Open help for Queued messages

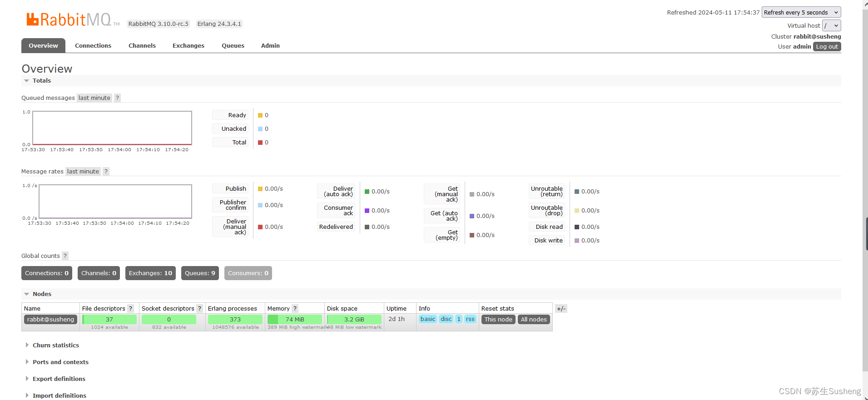pyautogui.click(x=117, y=98)
